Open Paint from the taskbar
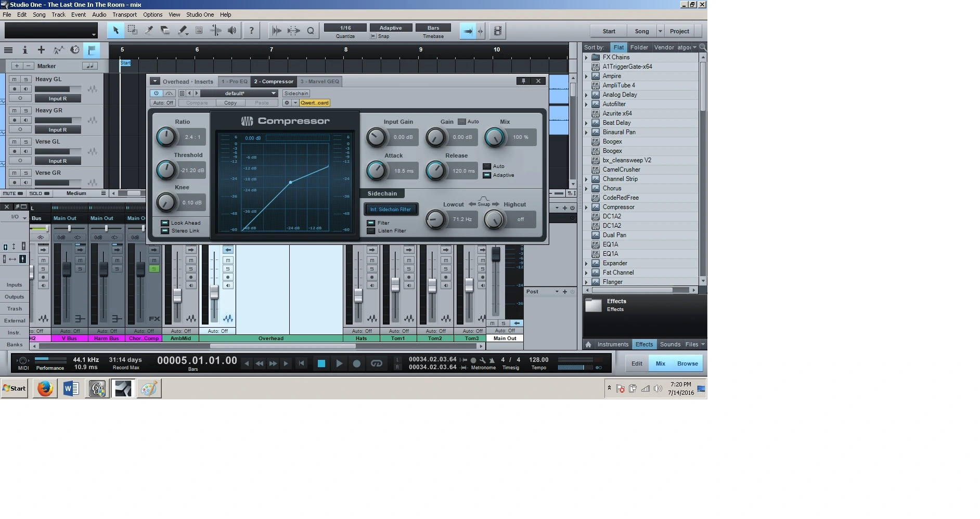This screenshot has height=519, width=980. 149,388
